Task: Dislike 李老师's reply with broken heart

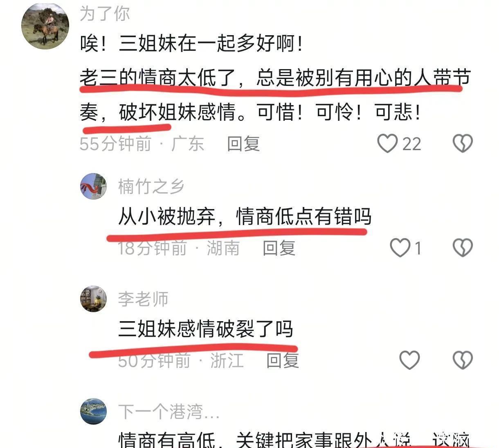Action: [463, 360]
